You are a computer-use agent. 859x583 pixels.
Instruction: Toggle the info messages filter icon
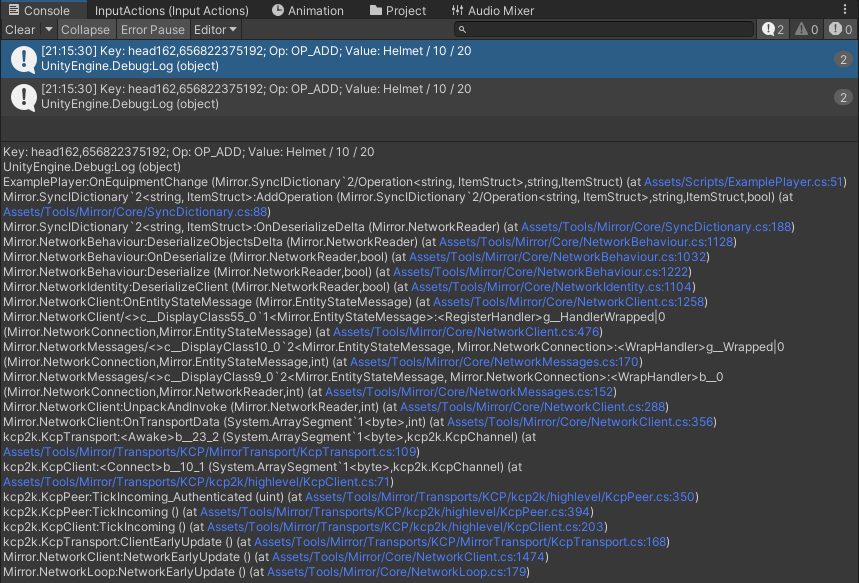pos(768,30)
